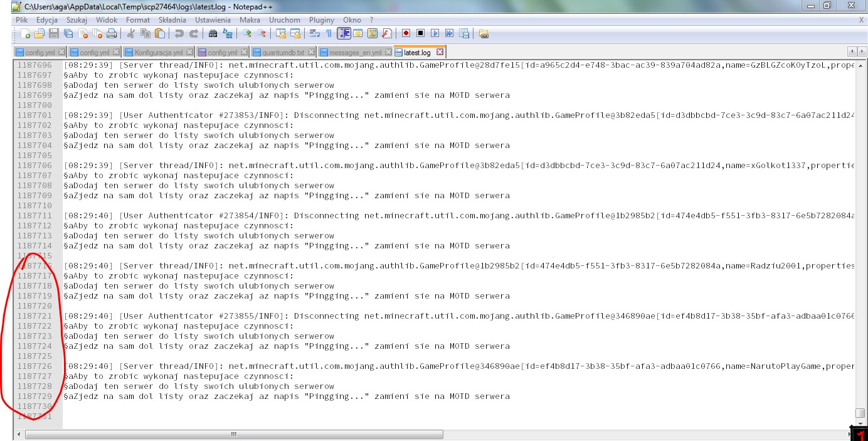
Task: Toggle synchronized horizontal scrolling
Action: tap(295, 33)
